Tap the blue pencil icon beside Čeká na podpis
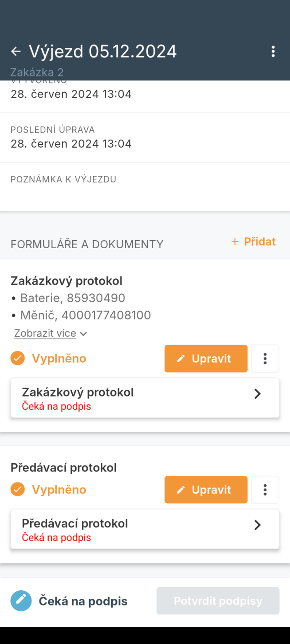 pyautogui.click(x=21, y=600)
